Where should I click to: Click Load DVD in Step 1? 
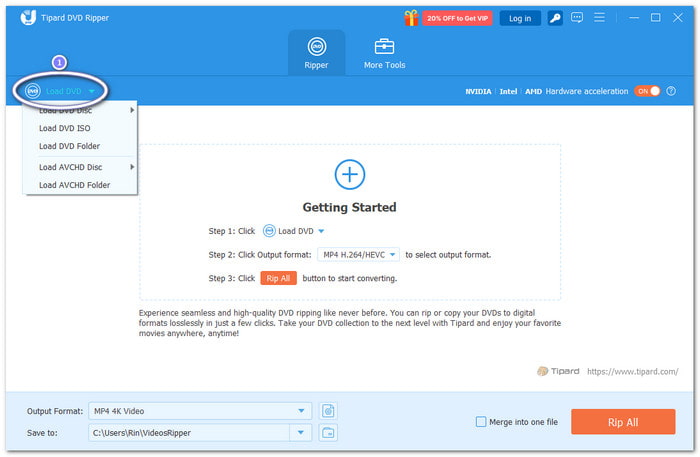click(293, 231)
